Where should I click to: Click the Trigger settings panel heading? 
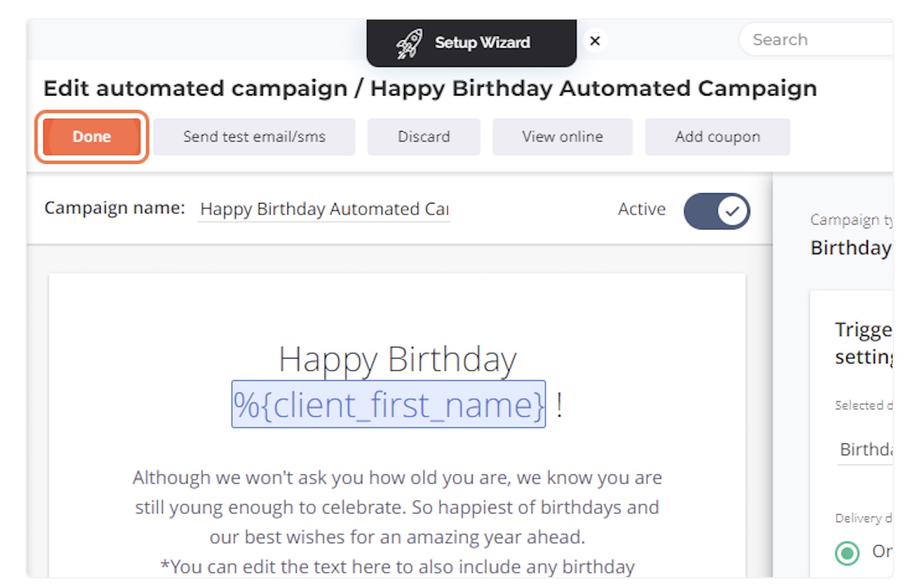(864, 343)
